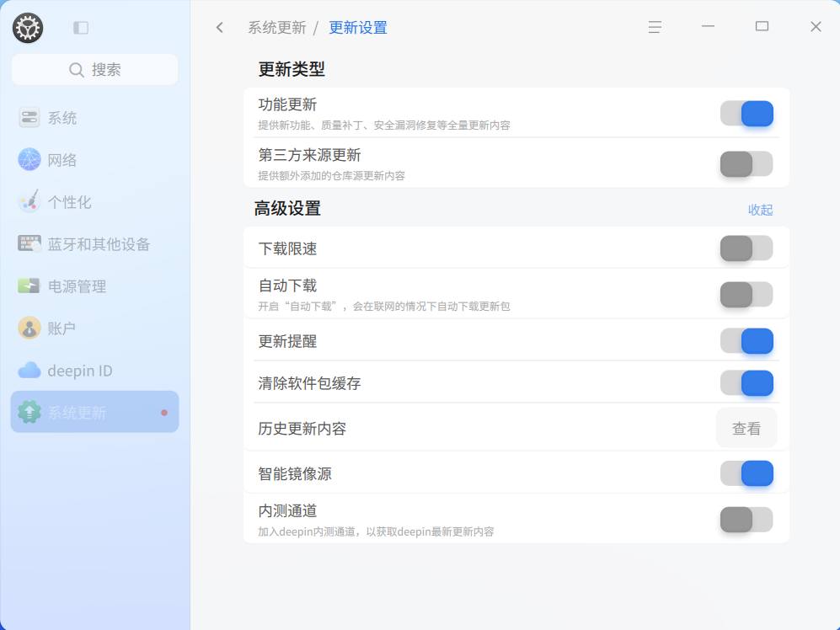The image size is (840, 630).
Task: Click the 网络 globe icon
Action: pyautogui.click(x=29, y=160)
